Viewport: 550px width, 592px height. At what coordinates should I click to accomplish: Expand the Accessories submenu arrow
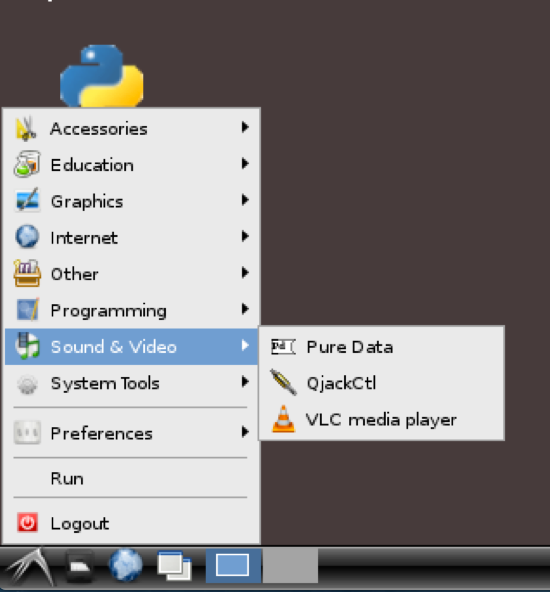point(245,127)
